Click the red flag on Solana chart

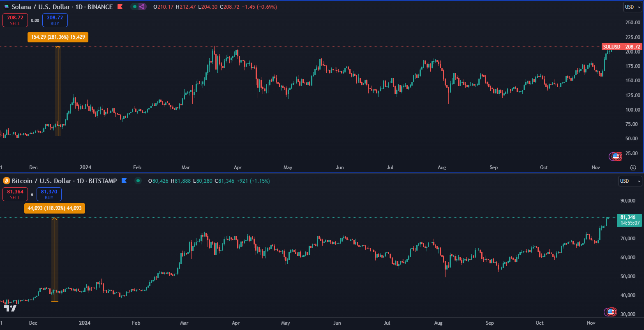coord(120,7)
